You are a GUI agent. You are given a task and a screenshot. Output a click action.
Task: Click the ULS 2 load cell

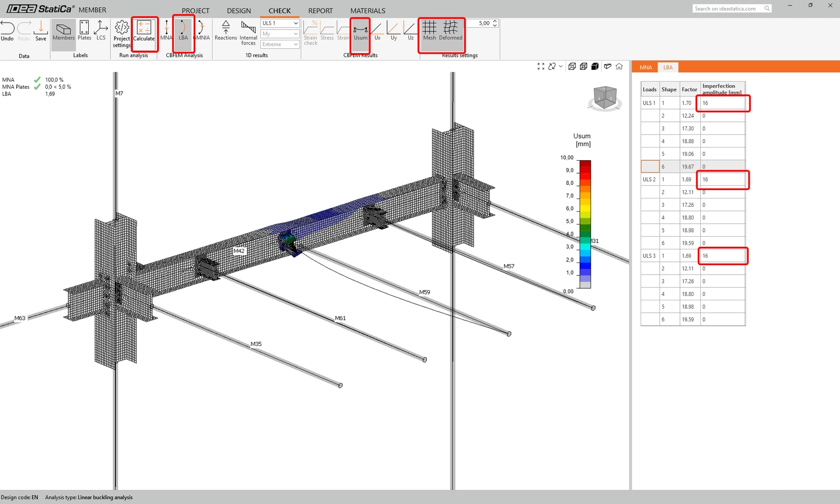tap(650, 180)
